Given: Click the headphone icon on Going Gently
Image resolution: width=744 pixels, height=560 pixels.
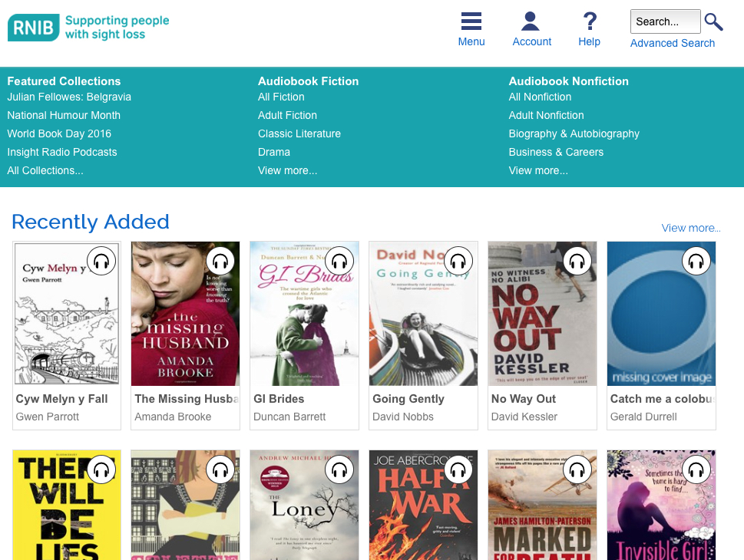Looking at the screenshot, I should (x=458, y=261).
